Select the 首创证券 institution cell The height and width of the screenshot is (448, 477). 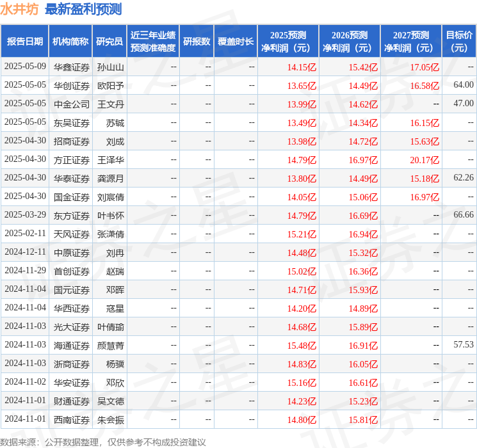[x=72, y=271]
